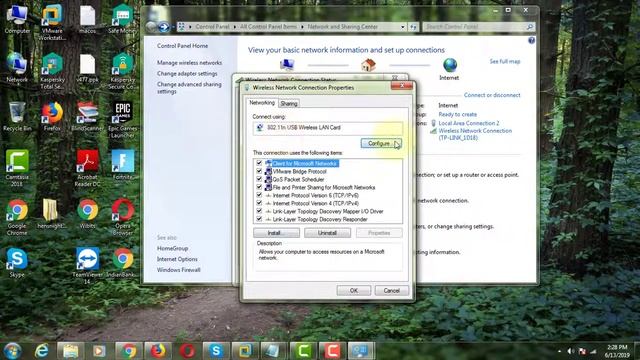Open the Skype desktop shortcut

coord(17,263)
